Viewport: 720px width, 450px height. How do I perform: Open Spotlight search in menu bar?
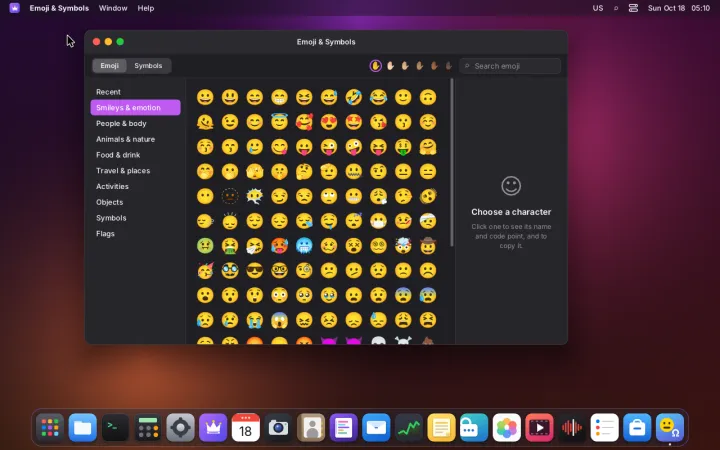[x=616, y=8]
